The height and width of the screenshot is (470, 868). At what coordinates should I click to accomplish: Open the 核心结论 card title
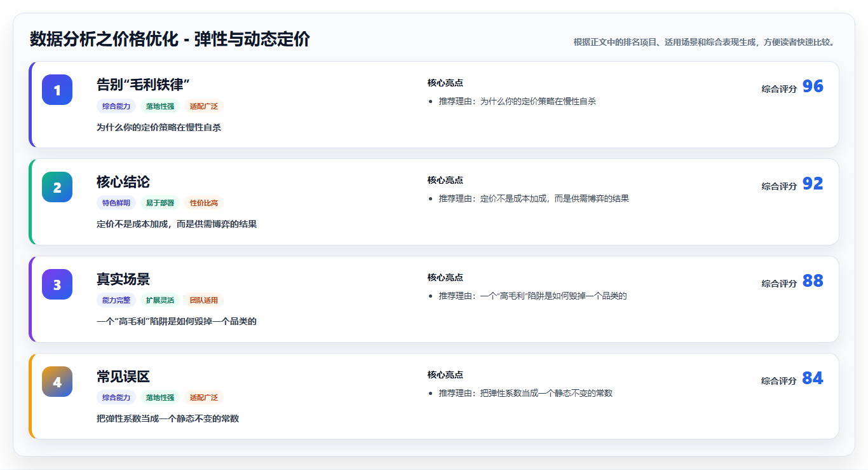tap(123, 182)
